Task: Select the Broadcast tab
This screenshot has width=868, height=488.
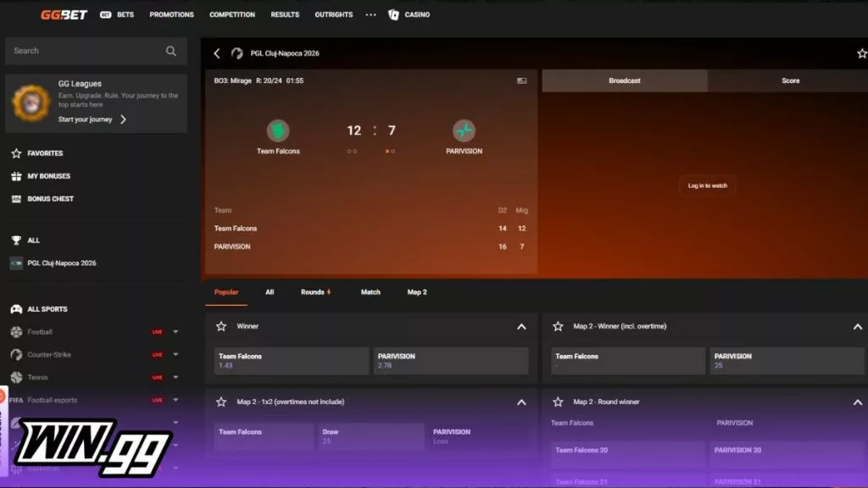Action: pyautogui.click(x=625, y=80)
